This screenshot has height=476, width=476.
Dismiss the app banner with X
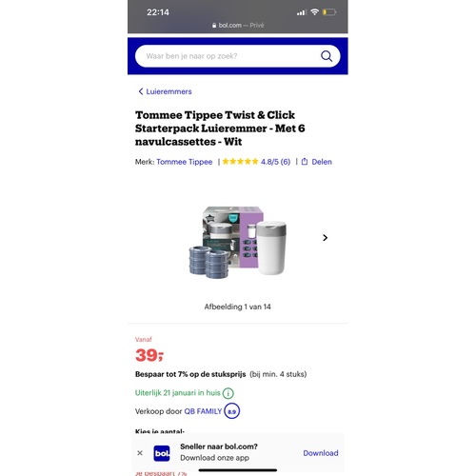pos(140,453)
